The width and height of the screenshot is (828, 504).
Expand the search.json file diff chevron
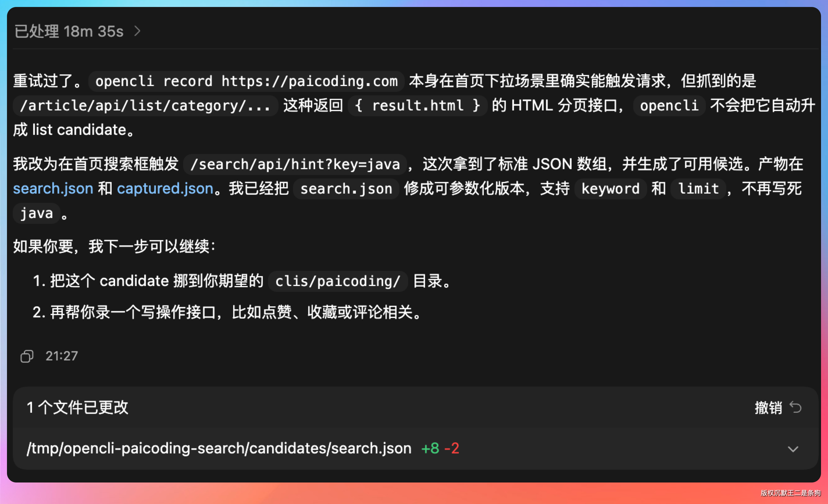[793, 449]
